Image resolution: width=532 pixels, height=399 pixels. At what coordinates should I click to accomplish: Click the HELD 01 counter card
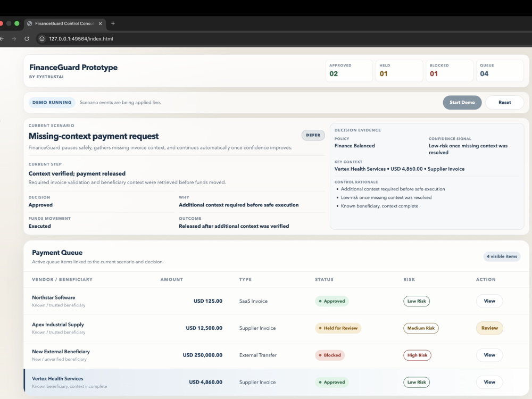point(399,71)
